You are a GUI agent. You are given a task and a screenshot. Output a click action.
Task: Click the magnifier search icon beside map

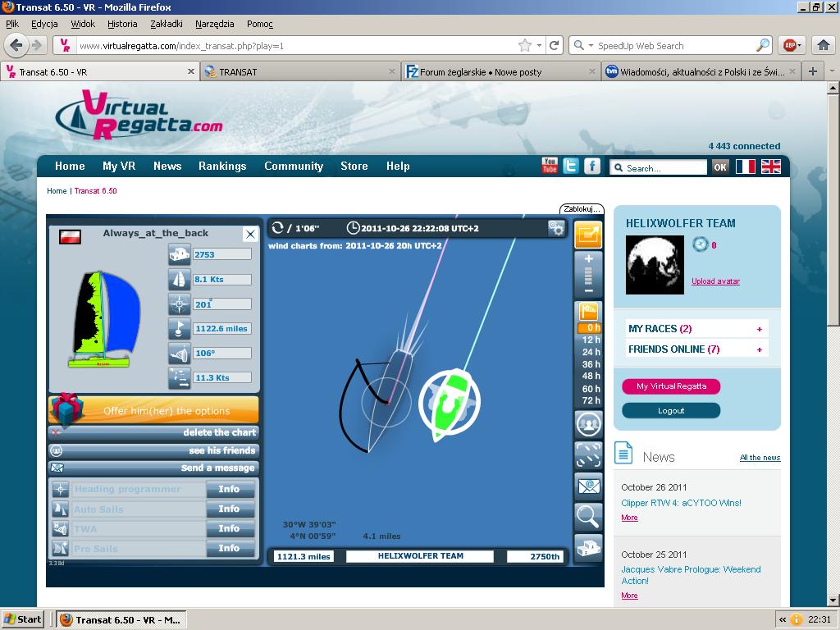[588, 516]
